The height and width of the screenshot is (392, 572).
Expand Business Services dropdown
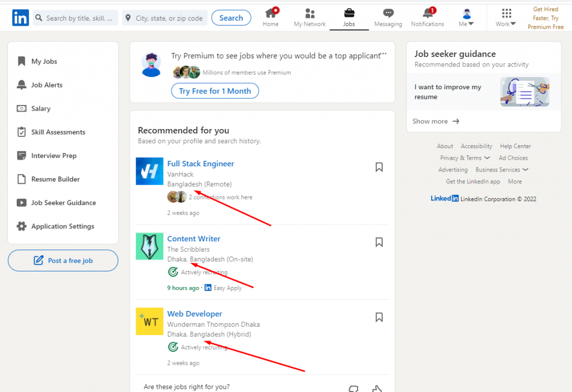pos(502,170)
